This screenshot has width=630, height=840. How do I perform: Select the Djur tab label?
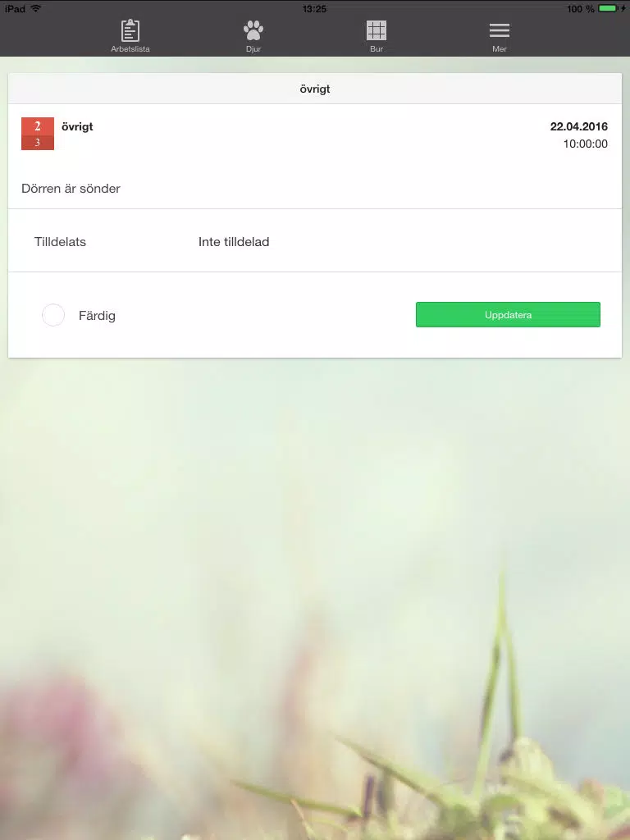(x=253, y=48)
